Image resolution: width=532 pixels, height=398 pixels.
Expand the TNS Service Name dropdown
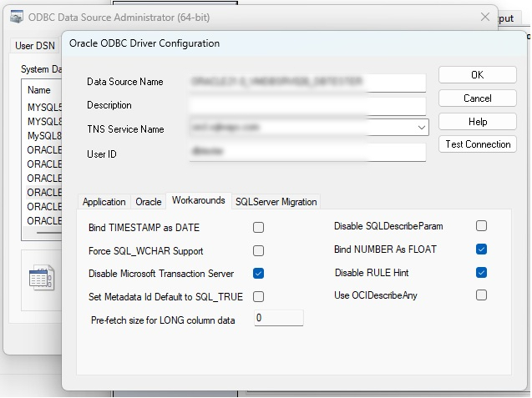pos(422,128)
